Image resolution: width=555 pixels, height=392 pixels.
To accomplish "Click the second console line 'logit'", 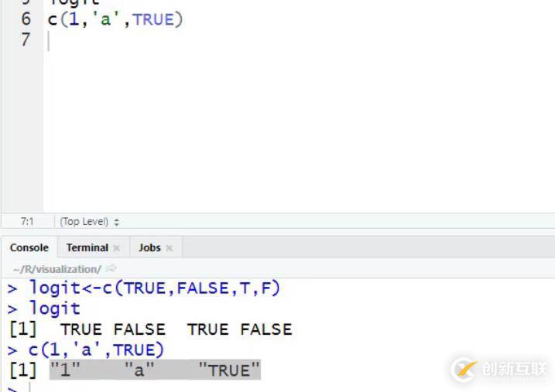I will 55,308.
